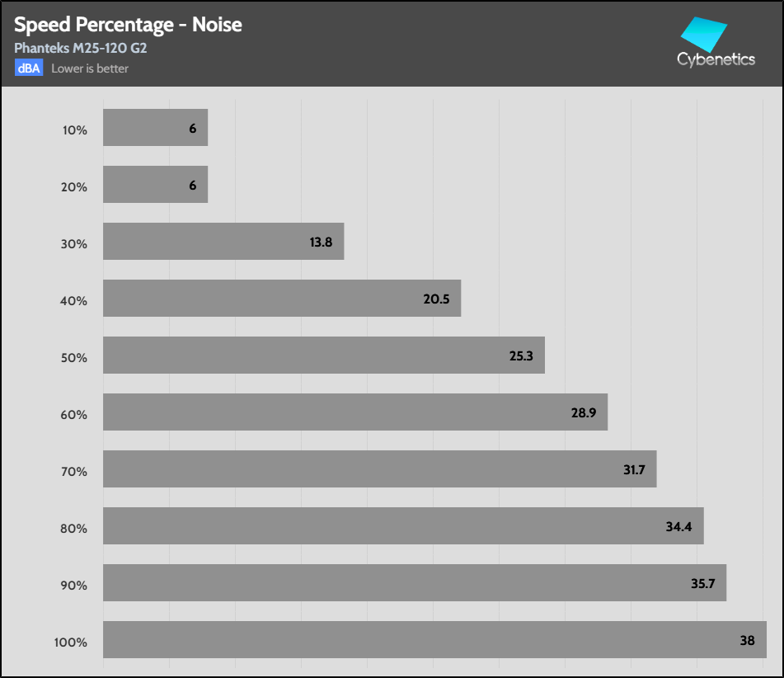
Task: Click the 100% bar showing 38
Action: point(434,640)
